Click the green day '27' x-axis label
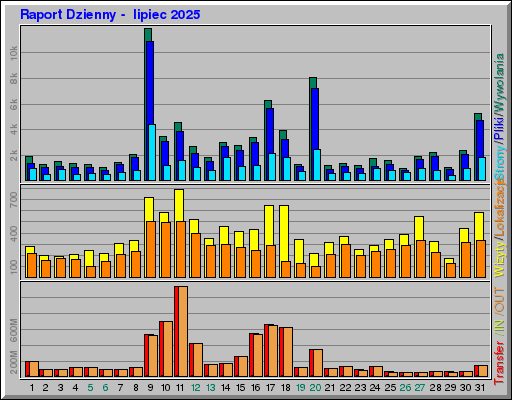 pos(420,388)
